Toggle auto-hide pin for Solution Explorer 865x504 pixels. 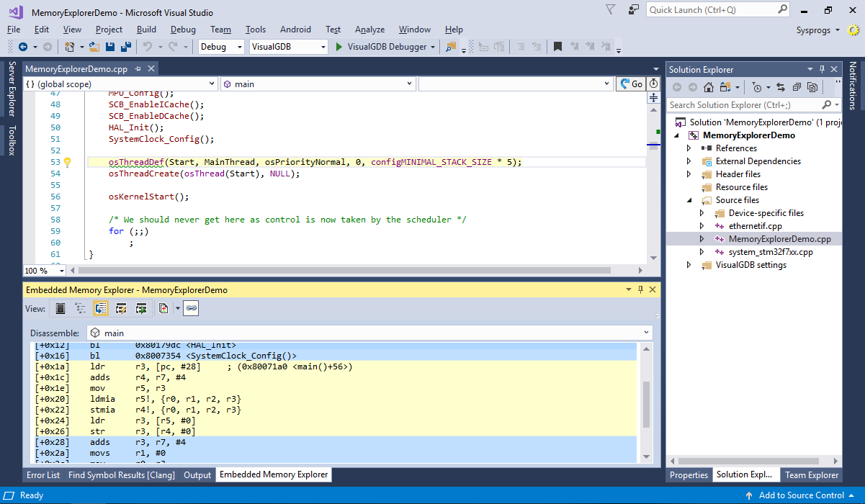click(822, 69)
